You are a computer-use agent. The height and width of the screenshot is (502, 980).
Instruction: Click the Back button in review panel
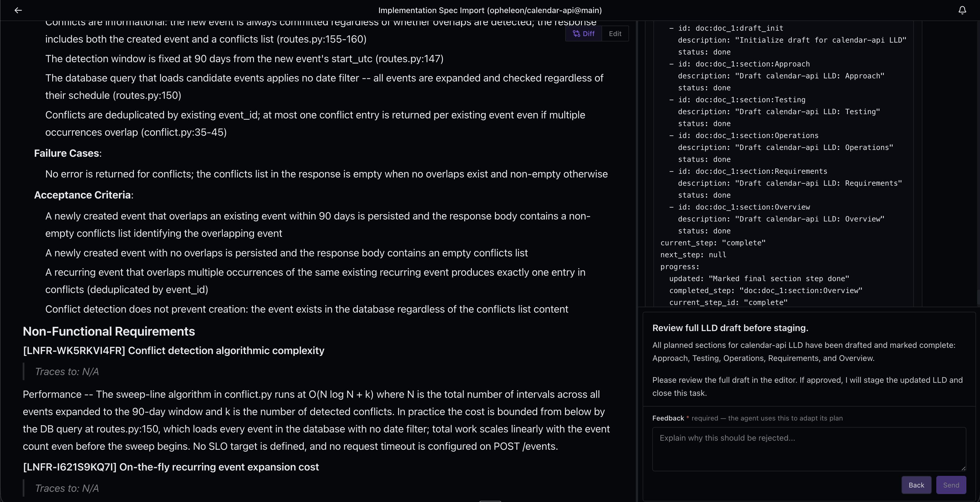pos(916,485)
